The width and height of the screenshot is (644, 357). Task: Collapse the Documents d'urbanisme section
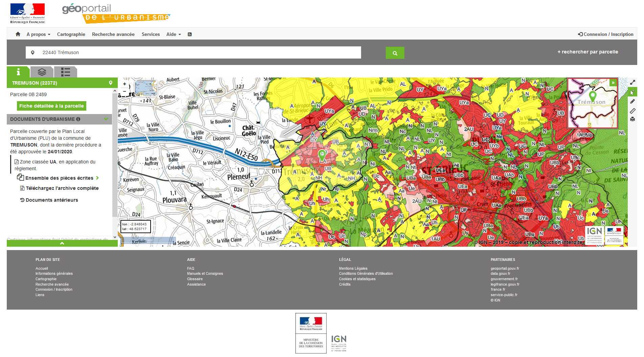(x=106, y=119)
